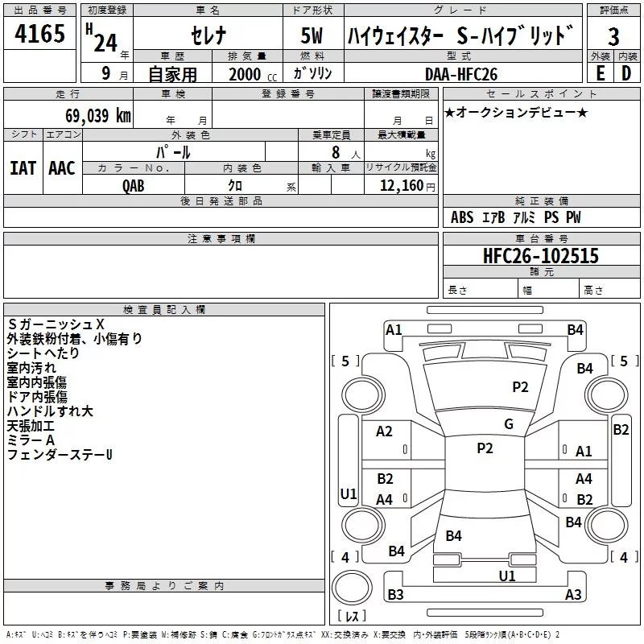Screen dimensions: 644x644
Task: Click the displacement value 2000 cc
Action: pos(253,75)
